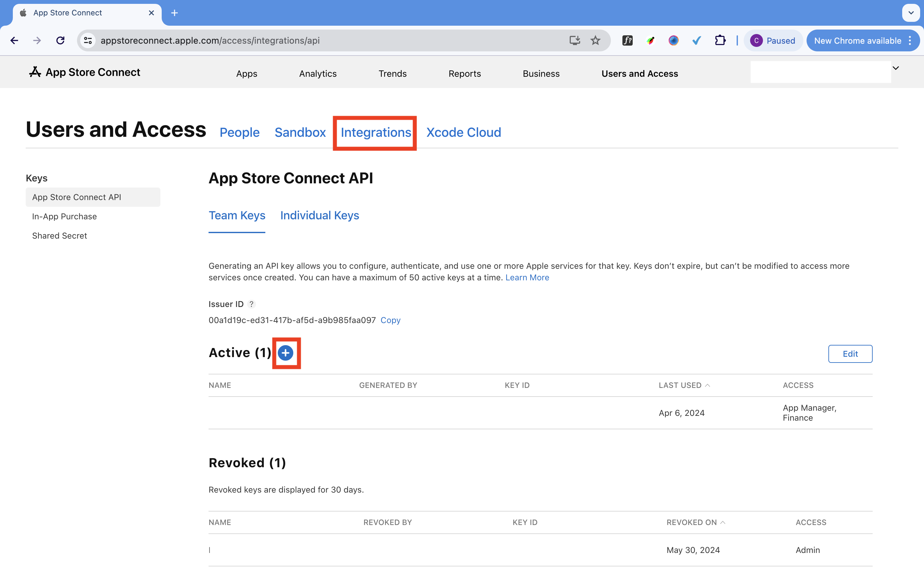924x578 pixels.
Task: Open Users and Access in navigation
Action: click(x=639, y=74)
